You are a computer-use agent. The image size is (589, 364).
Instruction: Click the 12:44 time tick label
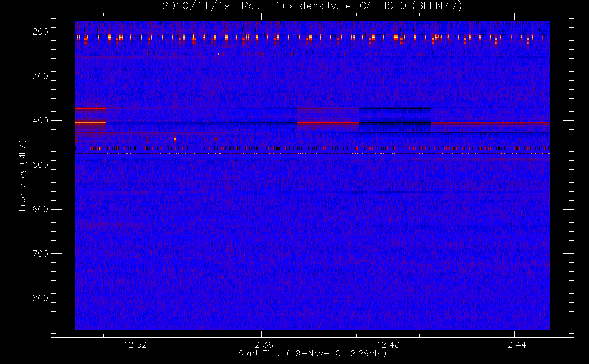click(x=514, y=345)
